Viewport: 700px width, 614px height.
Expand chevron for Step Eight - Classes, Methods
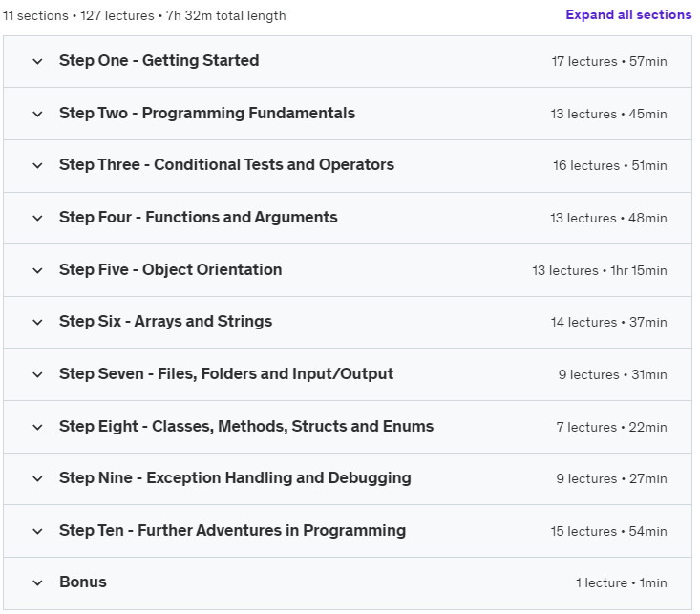pos(38,428)
